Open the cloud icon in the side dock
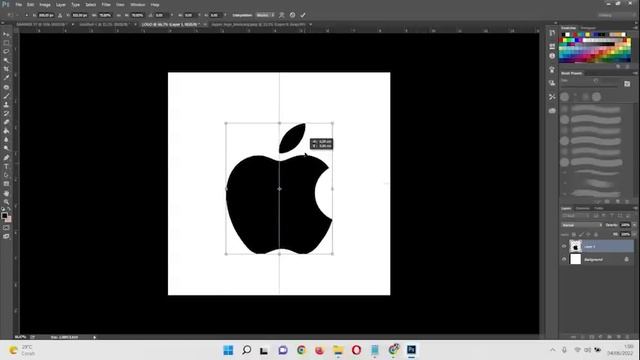Viewport: 640px width, 360px height. click(552, 111)
